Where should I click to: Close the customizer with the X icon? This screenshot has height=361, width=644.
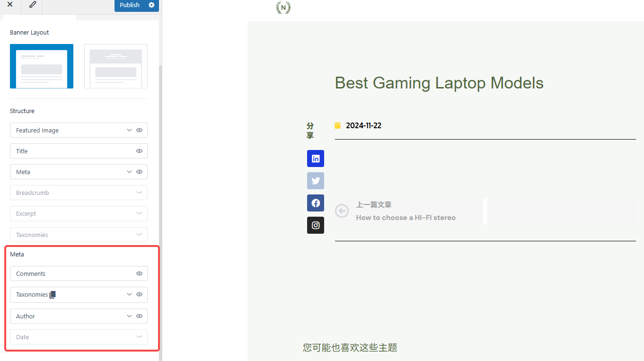click(x=10, y=5)
